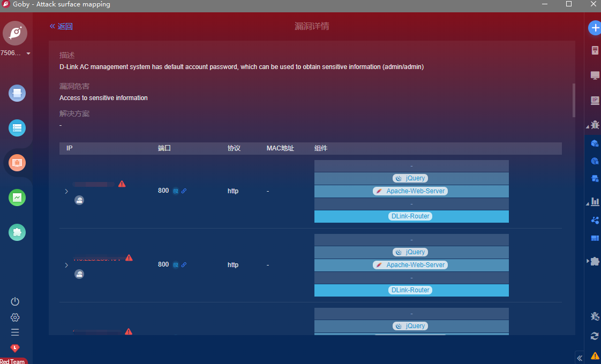
Task: Click the red warning triangle on first IP
Action: 122,184
